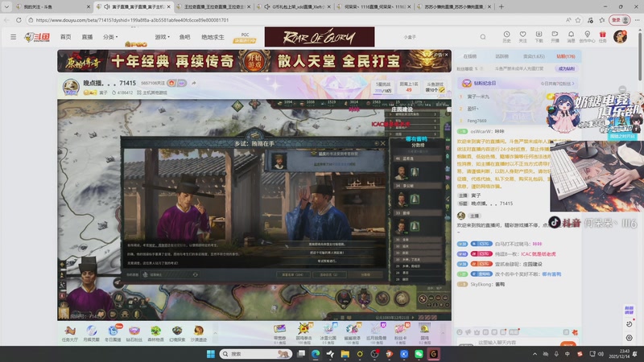644x362 pixels.
Task: Open WeChat from the Windows taskbar
Action: [x=419, y=354]
